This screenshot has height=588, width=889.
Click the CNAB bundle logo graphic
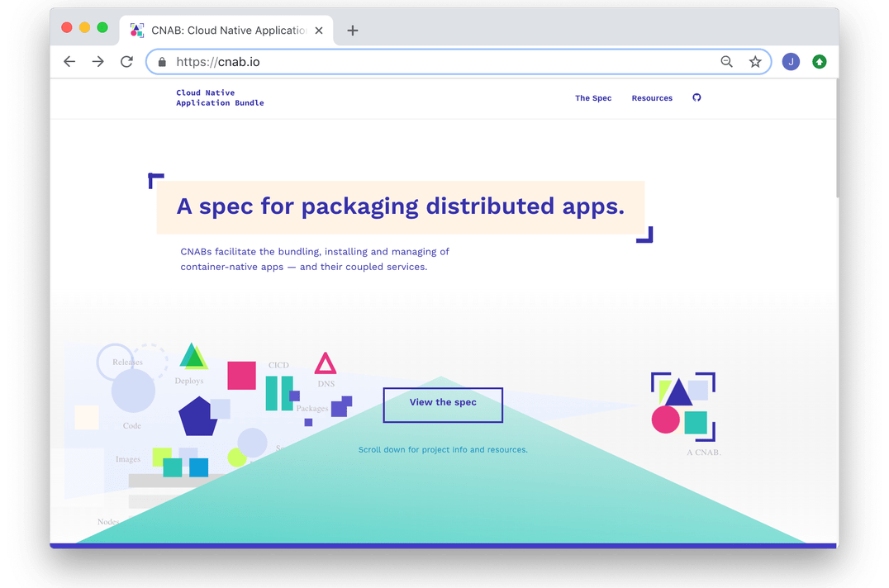tap(683, 407)
